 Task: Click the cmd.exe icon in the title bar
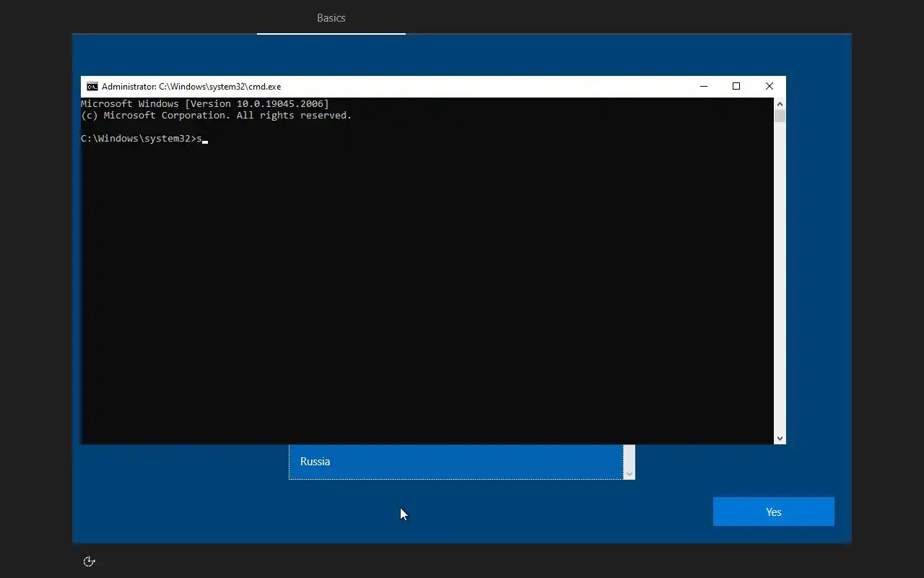(92, 87)
